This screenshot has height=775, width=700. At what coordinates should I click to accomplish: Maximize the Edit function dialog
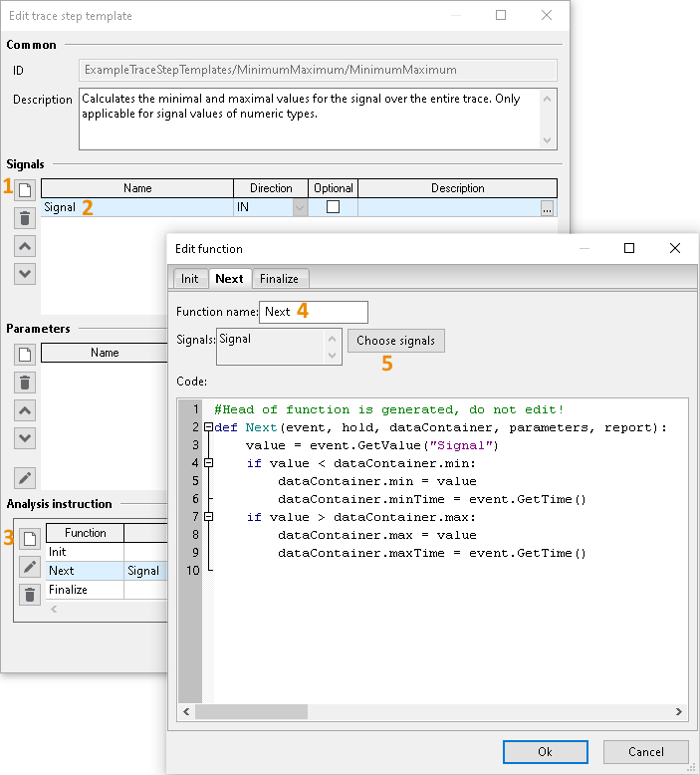pyautogui.click(x=629, y=248)
